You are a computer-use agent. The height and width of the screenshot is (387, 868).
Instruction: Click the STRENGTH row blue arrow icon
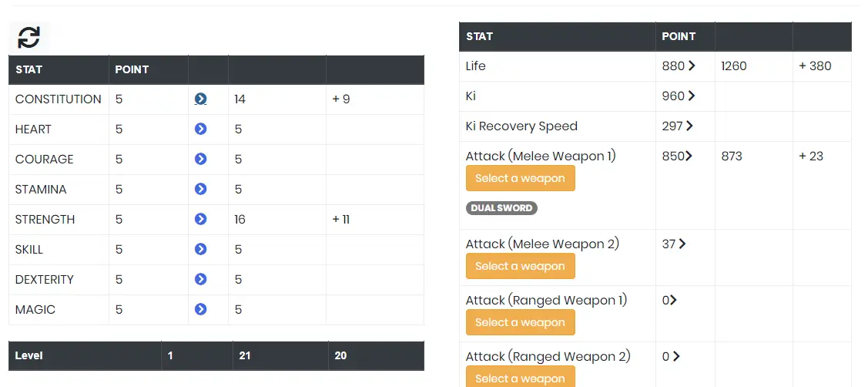tap(200, 219)
